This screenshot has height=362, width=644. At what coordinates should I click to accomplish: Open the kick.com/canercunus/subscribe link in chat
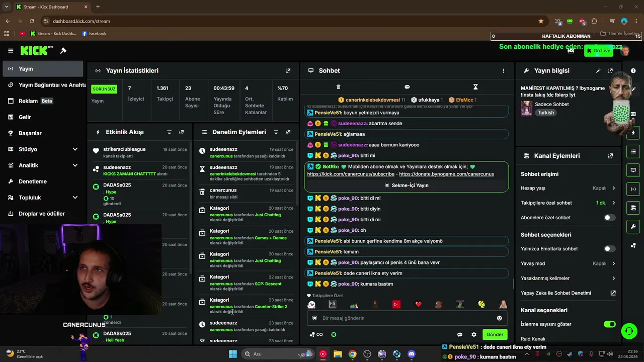(351, 174)
